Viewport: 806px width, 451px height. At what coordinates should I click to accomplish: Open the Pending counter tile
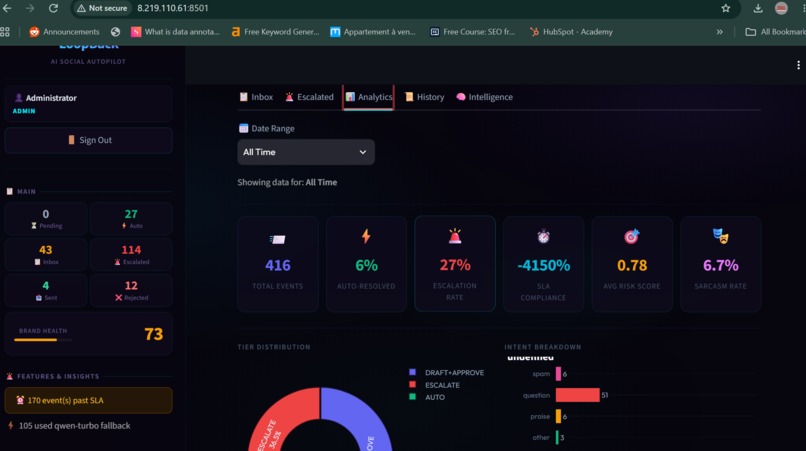[46, 219]
